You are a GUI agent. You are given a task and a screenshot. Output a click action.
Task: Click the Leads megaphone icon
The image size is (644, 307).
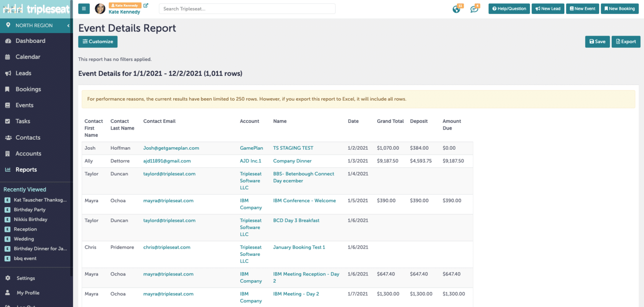8,73
